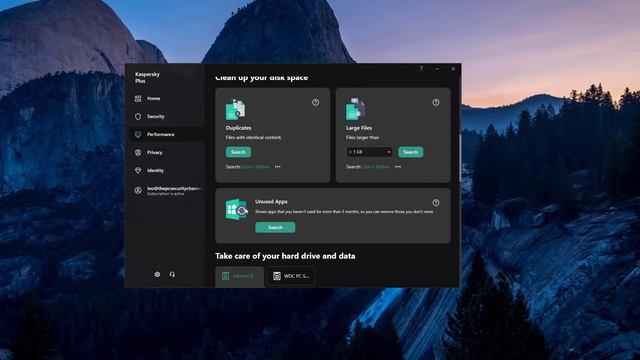Click the WDC PC drive icon
640x360 pixels.
pos(277,276)
